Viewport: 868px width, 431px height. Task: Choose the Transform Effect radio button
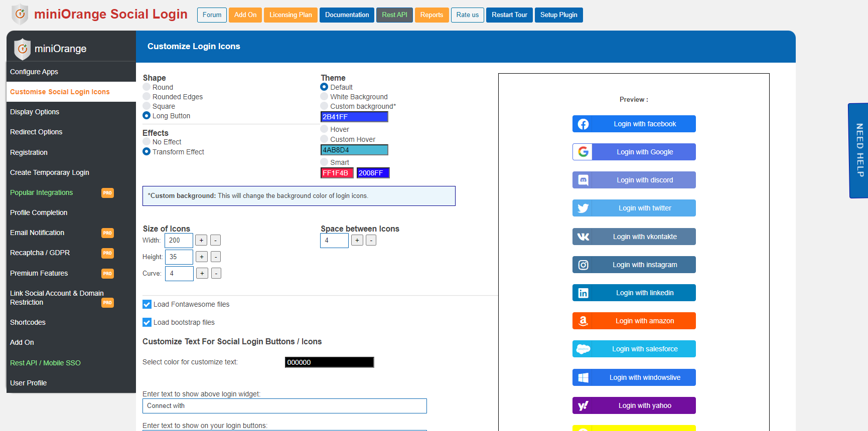coord(147,151)
